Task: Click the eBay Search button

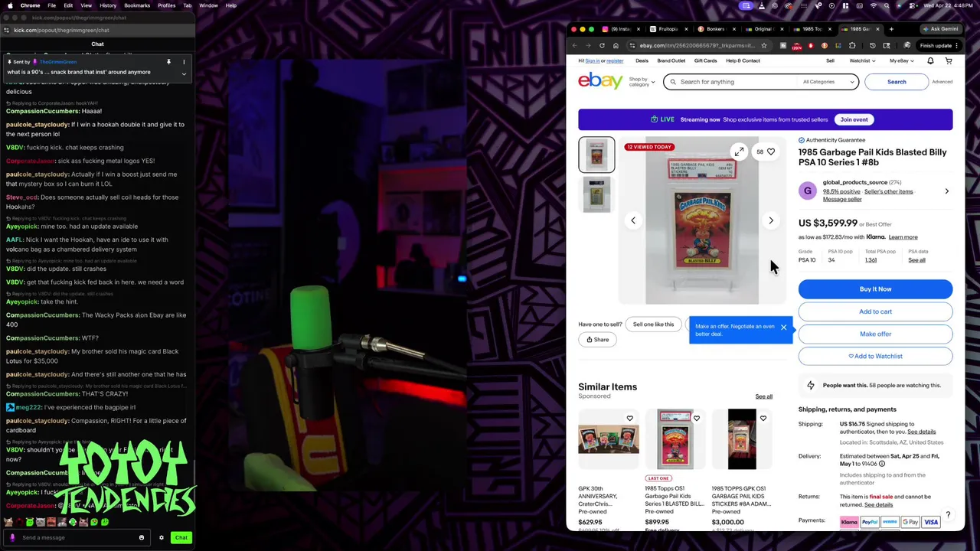Action: click(897, 82)
